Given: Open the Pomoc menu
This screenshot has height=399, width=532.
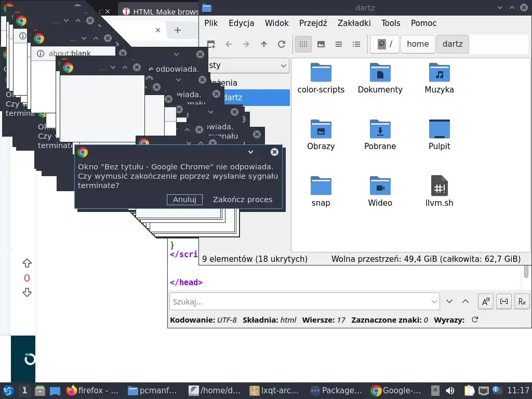Looking at the screenshot, I should (424, 23).
